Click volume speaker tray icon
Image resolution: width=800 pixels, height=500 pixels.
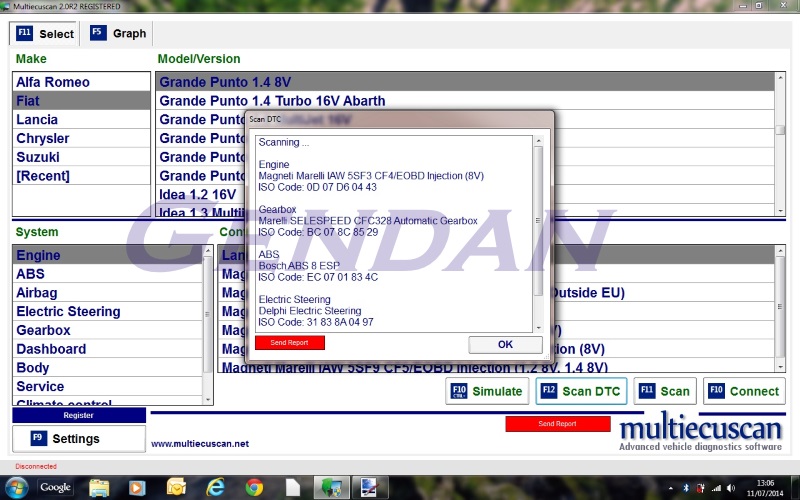click(731, 489)
